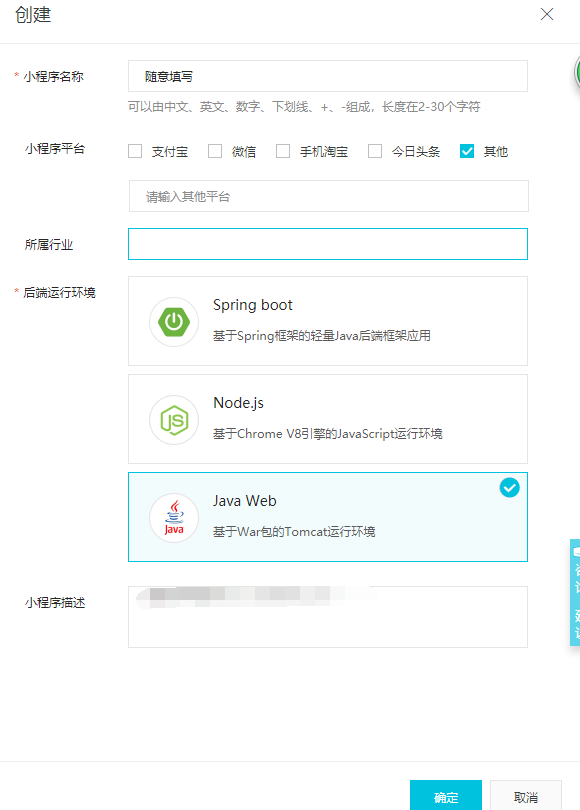
Task: Click the 创建 dialog title
Action: pyautogui.click(x=33, y=14)
